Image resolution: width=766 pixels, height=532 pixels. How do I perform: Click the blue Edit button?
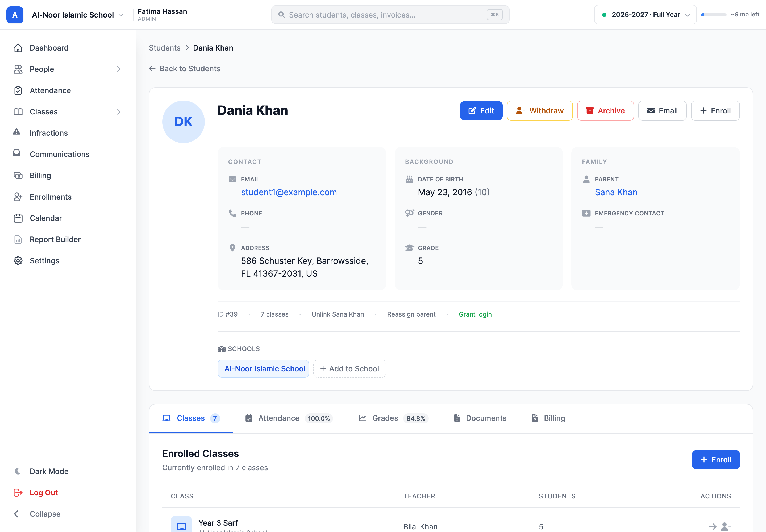click(481, 111)
